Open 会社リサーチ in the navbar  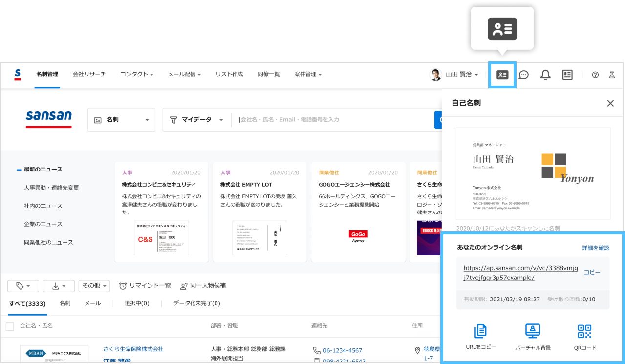tap(89, 74)
